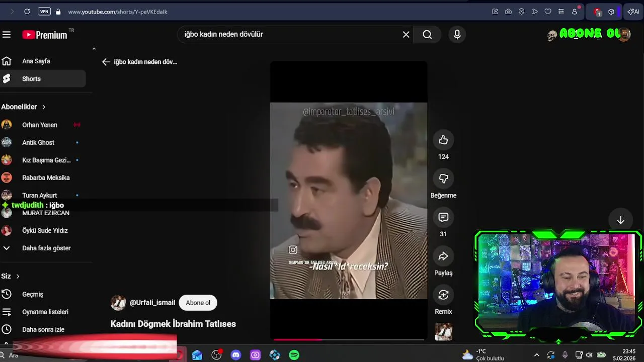Image resolution: width=644 pixels, height=362 pixels.
Task: Open Outlook from the taskbar
Action: [x=197, y=355]
